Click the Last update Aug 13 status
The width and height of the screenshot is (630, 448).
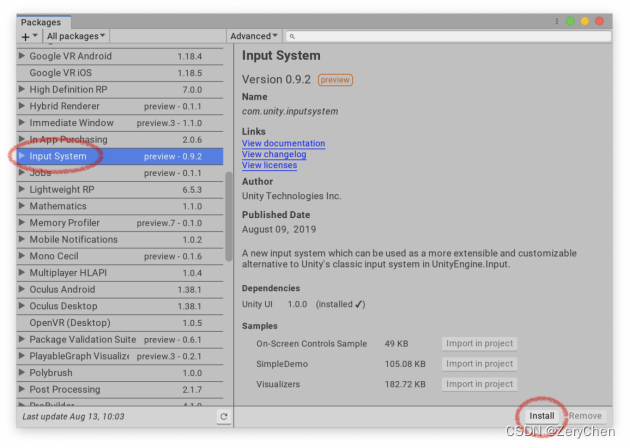click(73, 417)
